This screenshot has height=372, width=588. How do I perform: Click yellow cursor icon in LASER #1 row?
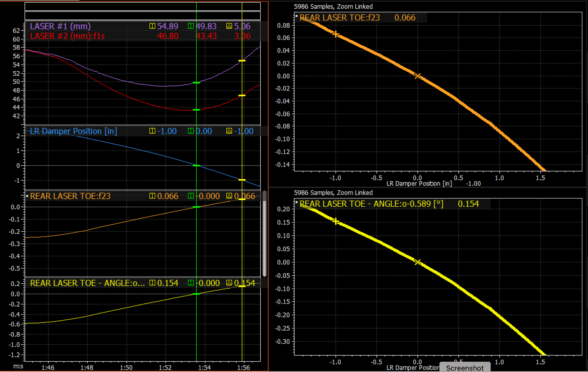pos(152,26)
